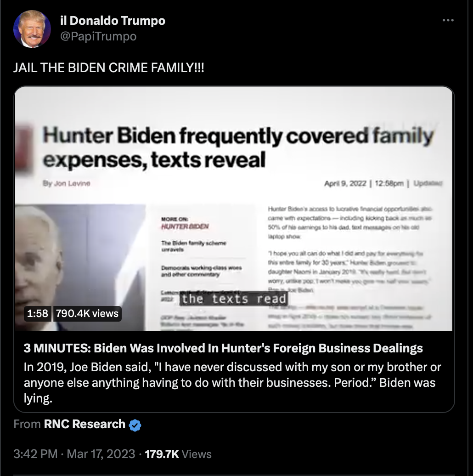The width and height of the screenshot is (473, 476).
Task: Click the 'From' label before RNC Research
Action: click(x=27, y=424)
